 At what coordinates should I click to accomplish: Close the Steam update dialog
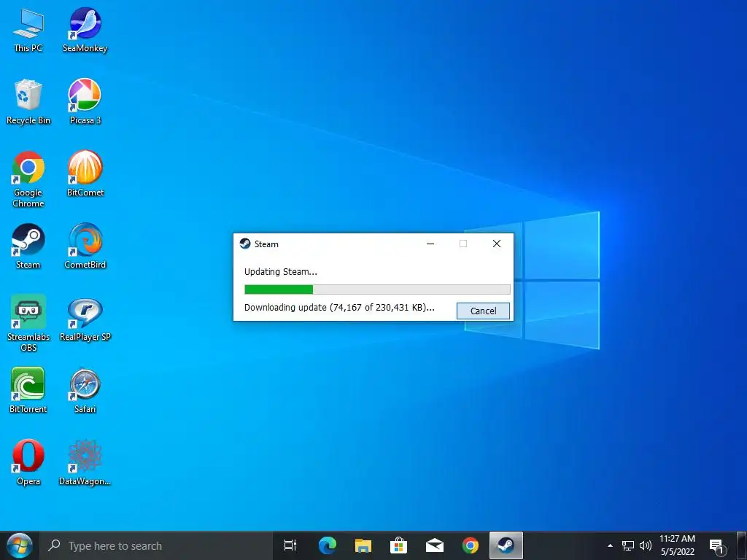[496, 244]
